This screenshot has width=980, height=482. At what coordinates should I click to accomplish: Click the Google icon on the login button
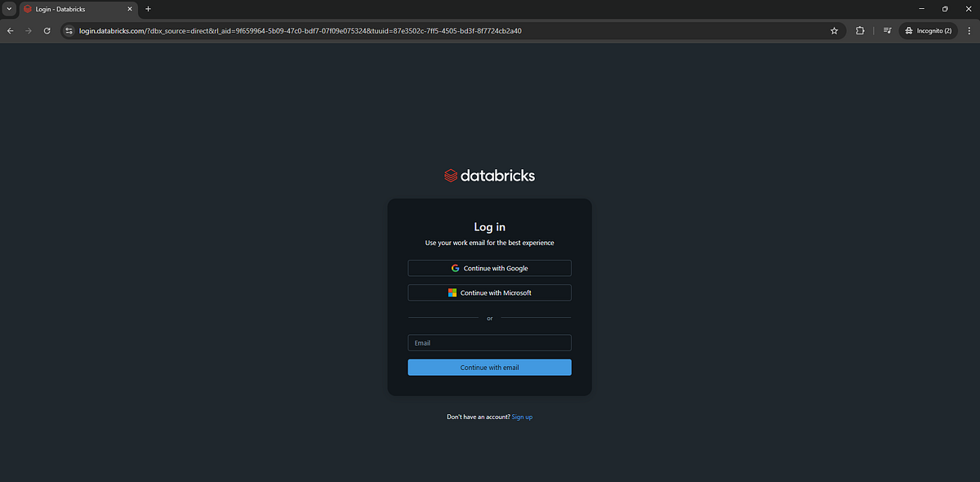455,268
